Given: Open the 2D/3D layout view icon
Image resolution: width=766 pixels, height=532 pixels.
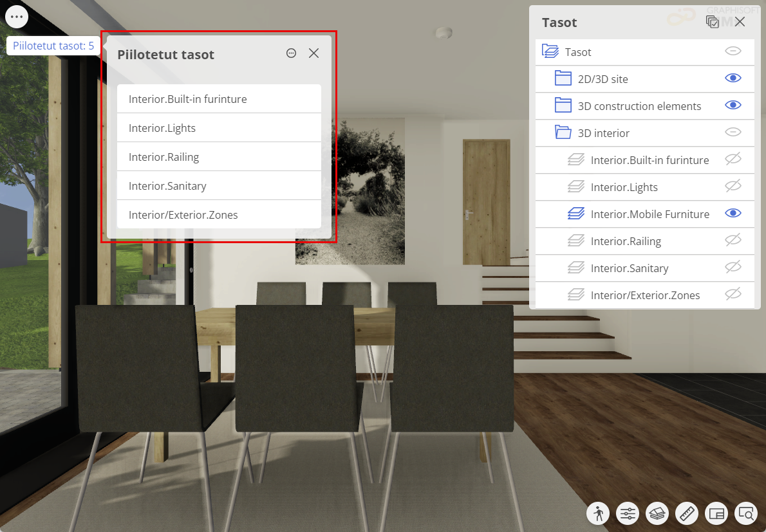Looking at the screenshot, I should click(716, 513).
